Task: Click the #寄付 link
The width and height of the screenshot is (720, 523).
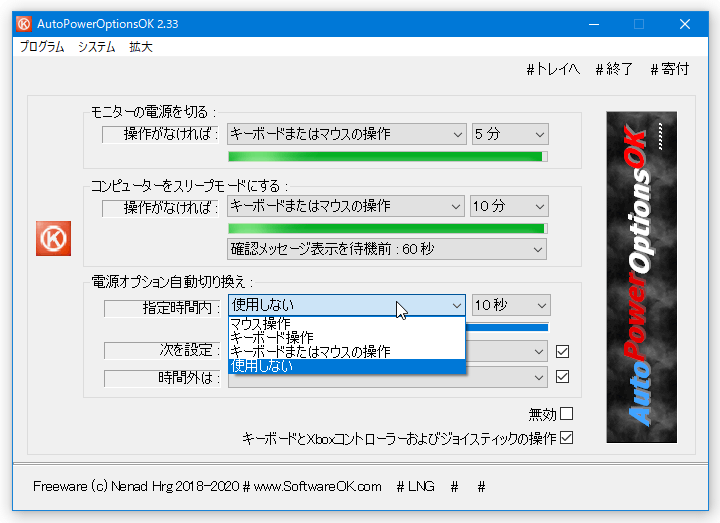Action: 670,69
